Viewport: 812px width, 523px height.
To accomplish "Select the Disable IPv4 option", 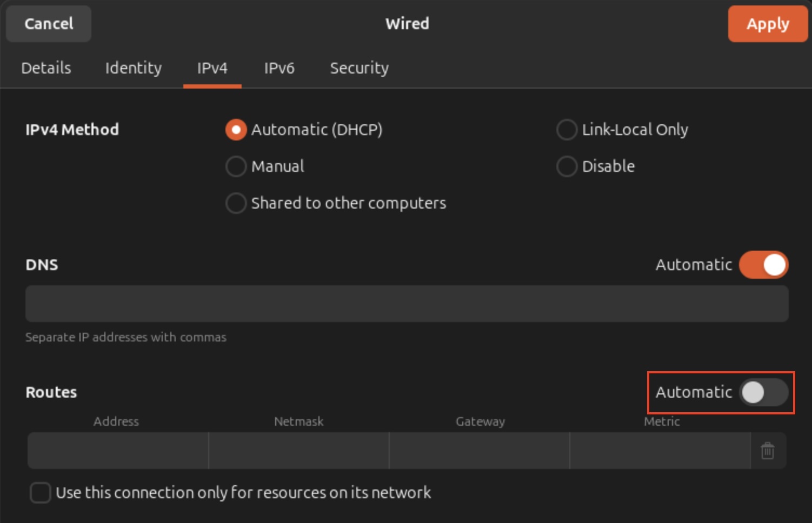I will (567, 166).
